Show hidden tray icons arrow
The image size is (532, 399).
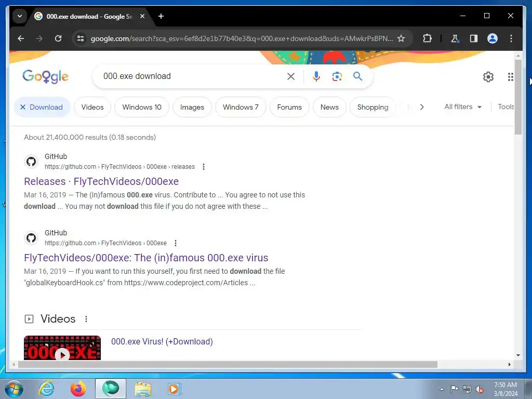coord(442,389)
